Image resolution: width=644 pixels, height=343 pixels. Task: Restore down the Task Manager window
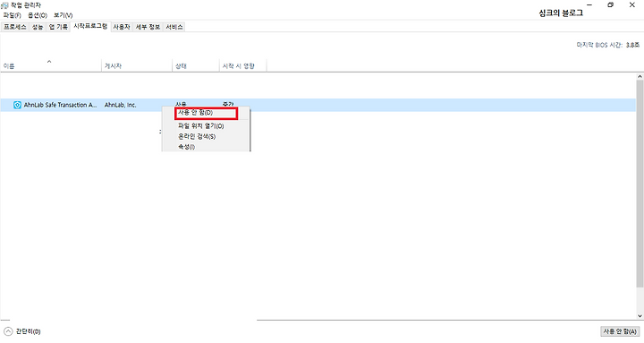coord(610,5)
